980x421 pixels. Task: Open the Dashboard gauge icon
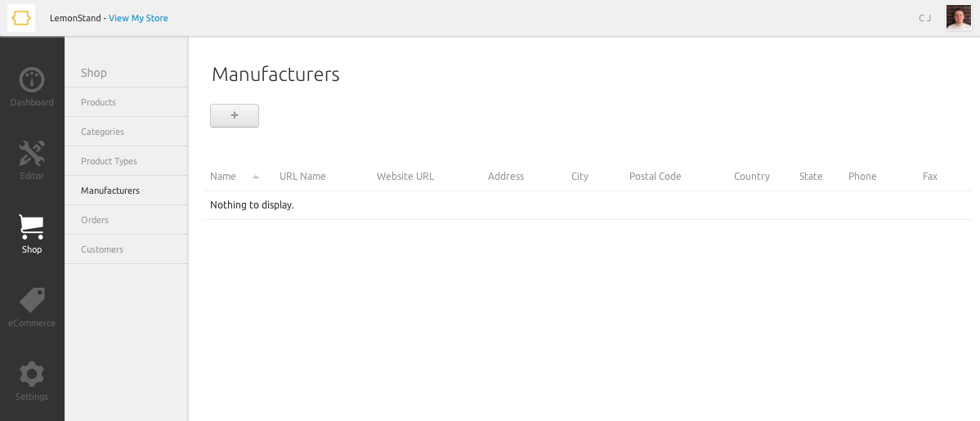click(x=32, y=80)
